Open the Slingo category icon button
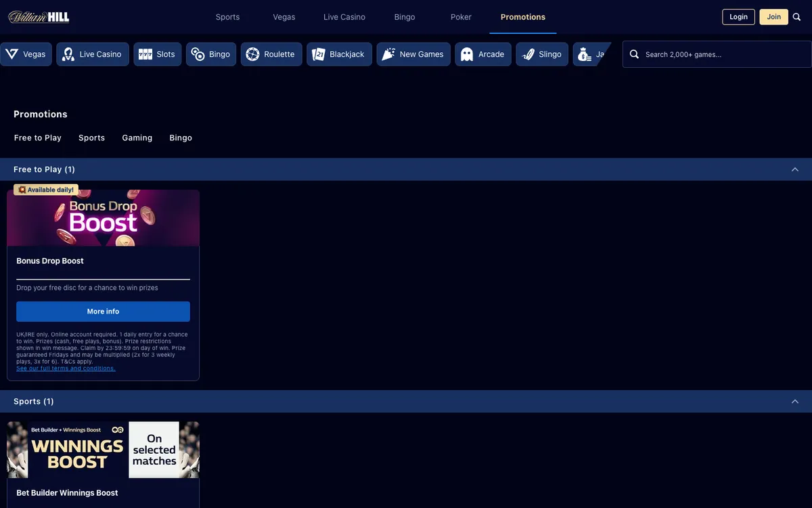Viewport: 812px width, 508px height. point(542,54)
